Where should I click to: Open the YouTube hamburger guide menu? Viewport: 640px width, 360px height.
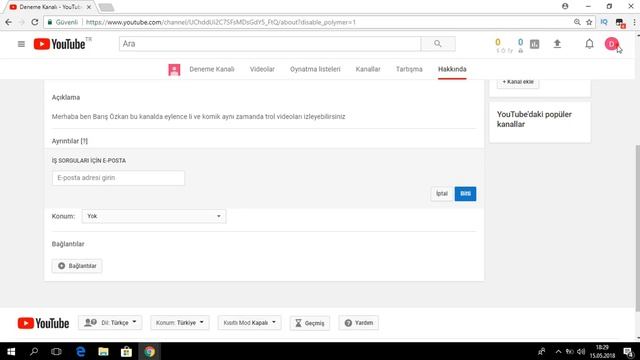[x=21, y=44]
